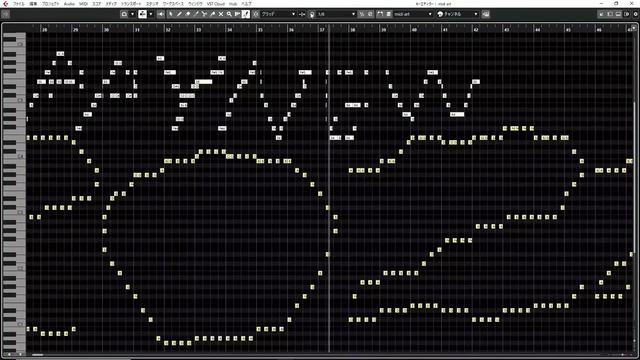640x360 pixels.
Task: Click the part borders icon left of midi art
Action: pos(380,14)
